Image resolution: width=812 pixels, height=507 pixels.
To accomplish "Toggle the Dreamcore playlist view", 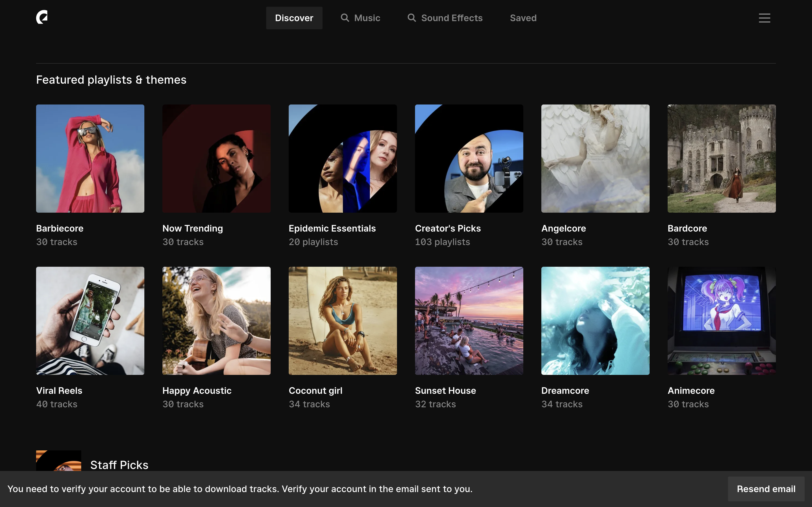I will [x=595, y=321].
